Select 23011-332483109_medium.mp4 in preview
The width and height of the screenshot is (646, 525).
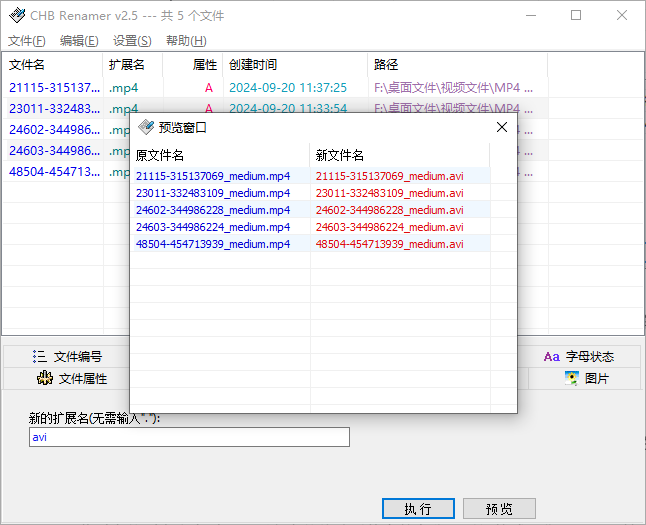click(x=213, y=193)
